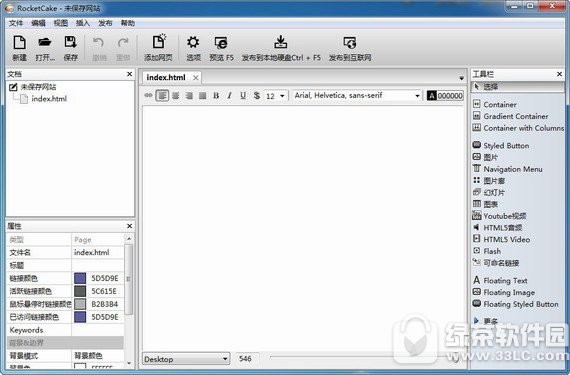Click the 添加网页 add page icon
This screenshot has width=570, height=375.
[158, 42]
